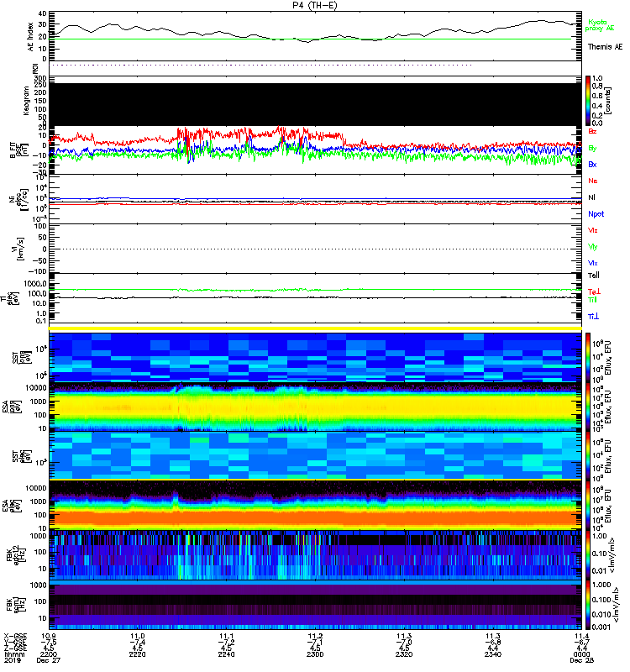
Task: Click the Dec 28 date label
Action: pyautogui.click(x=581, y=660)
